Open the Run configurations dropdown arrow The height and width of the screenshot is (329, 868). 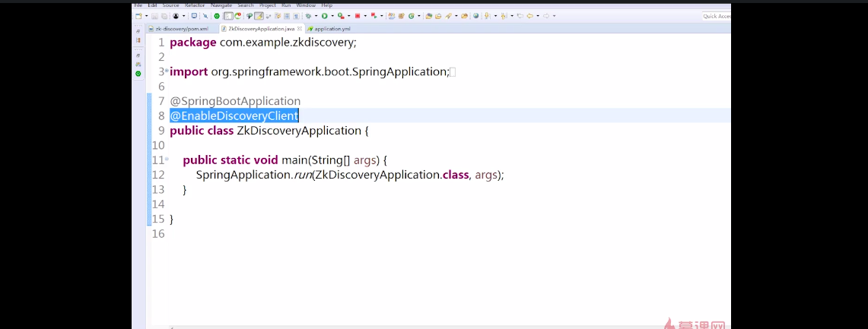(x=332, y=16)
